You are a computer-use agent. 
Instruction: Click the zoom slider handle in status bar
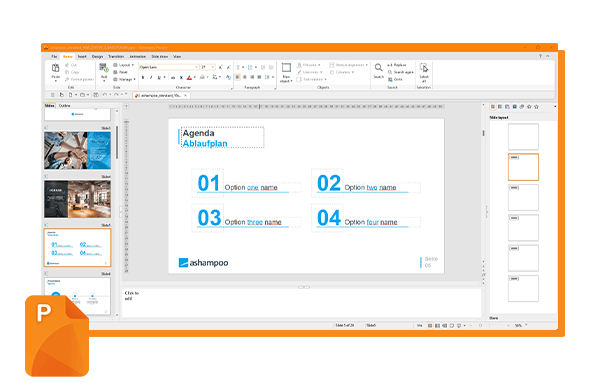[481, 325]
